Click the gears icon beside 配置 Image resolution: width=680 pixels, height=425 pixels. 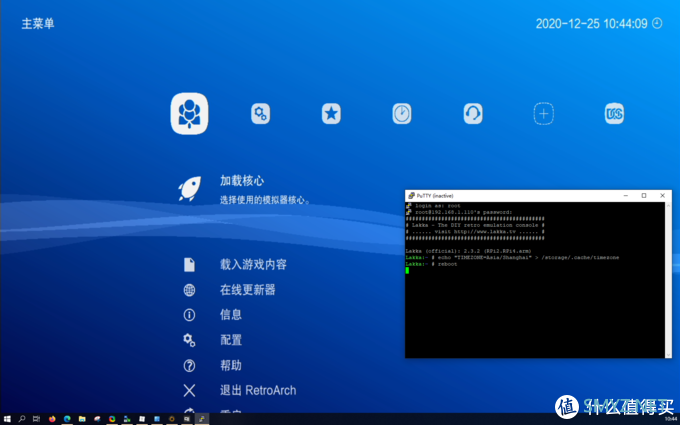pos(189,340)
